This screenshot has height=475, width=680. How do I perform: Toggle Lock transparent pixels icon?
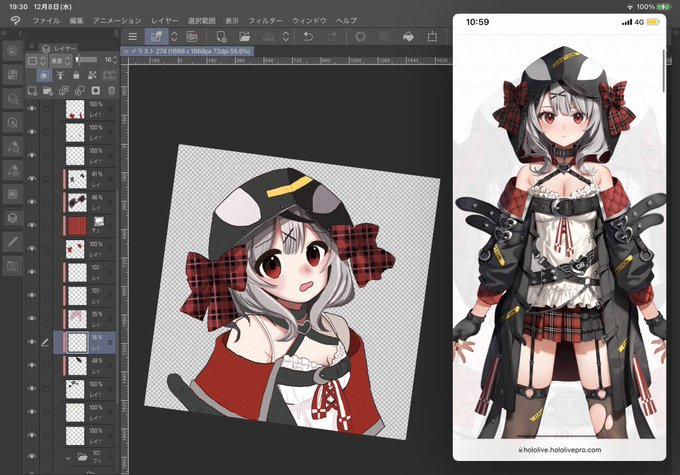(x=92, y=75)
